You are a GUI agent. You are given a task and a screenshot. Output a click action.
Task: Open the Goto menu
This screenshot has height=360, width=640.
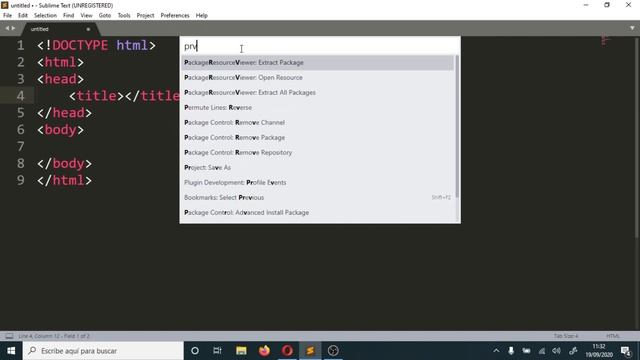105,16
